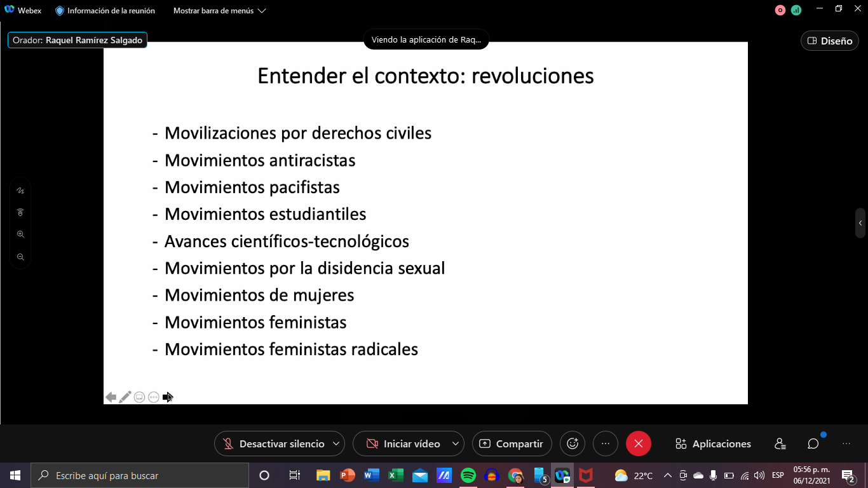The width and height of the screenshot is (868, 488).
Task: Show hidden system tray icons
Action: [668, 475]
